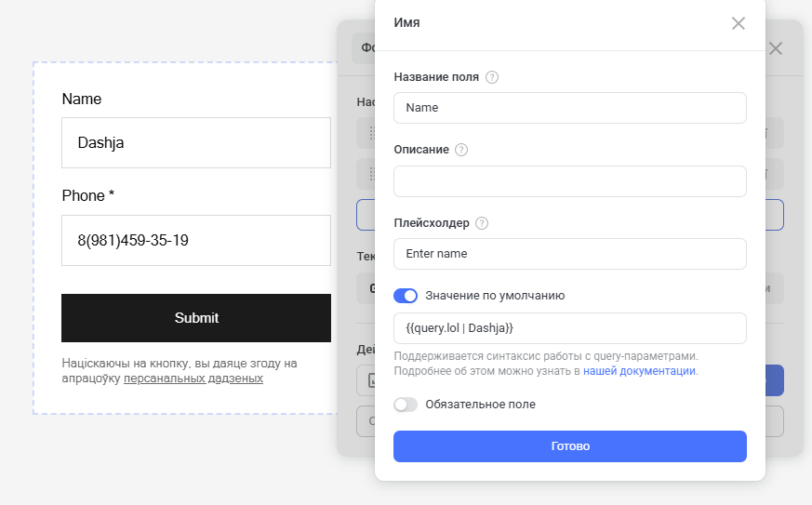Screen dimensions: 812x505
Task: Close the Имя dialog with X
Action: click(739, 23)
